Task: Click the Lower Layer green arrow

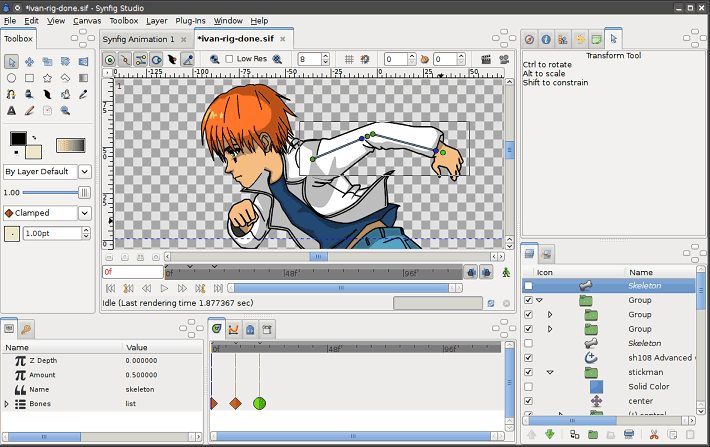Action: point(549,435)
